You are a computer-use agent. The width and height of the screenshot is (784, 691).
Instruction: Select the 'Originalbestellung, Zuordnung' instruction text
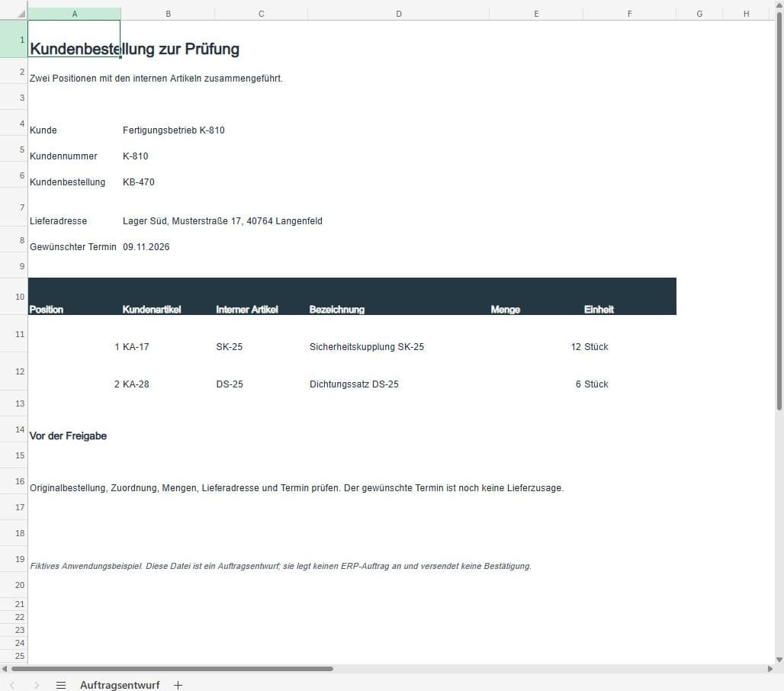pos(297,488)
